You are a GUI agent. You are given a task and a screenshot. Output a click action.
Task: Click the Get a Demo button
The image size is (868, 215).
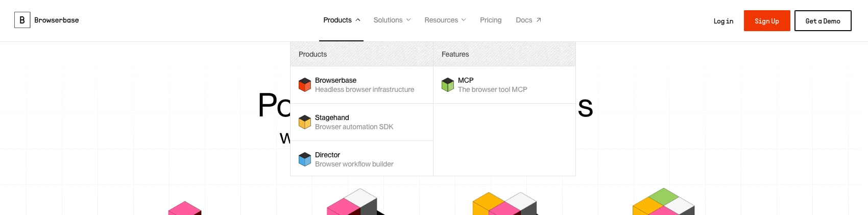point(823,21)
